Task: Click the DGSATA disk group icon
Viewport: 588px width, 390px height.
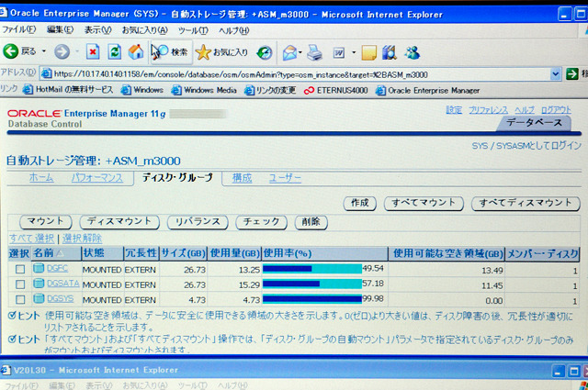Action: point(39,284)
